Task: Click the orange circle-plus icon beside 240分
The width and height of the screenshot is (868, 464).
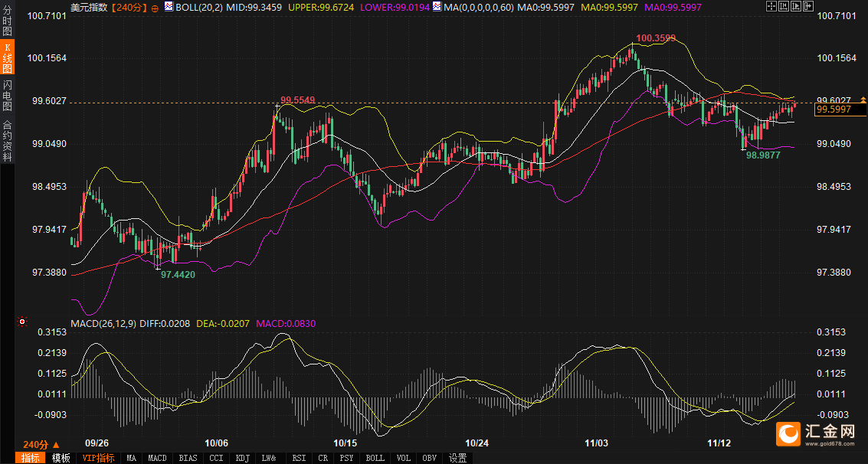Action: coord(156,8)
